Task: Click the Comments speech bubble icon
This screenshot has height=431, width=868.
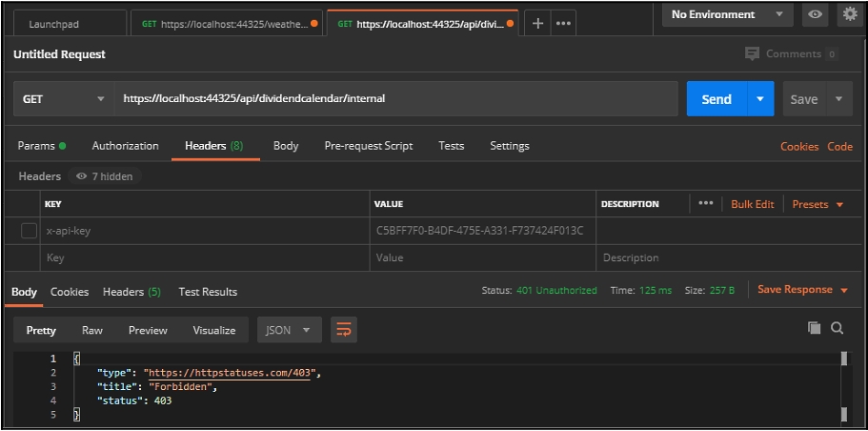Action: (753, 54)
